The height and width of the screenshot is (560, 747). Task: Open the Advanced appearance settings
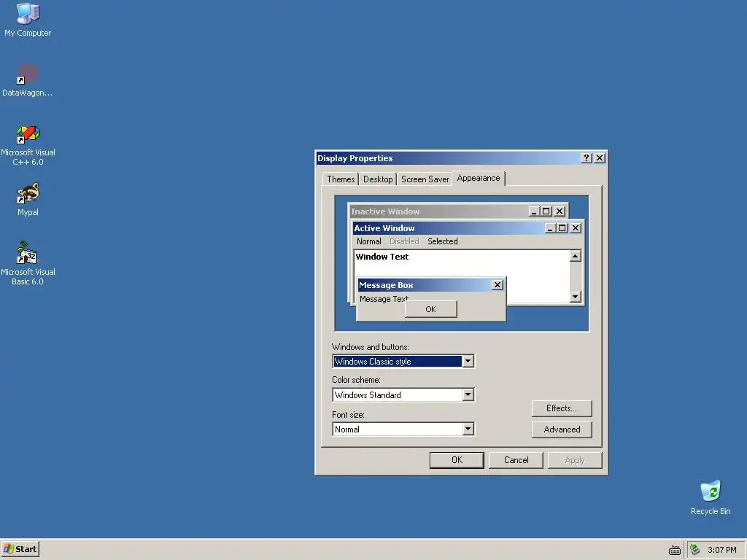(x=562, y=429)
